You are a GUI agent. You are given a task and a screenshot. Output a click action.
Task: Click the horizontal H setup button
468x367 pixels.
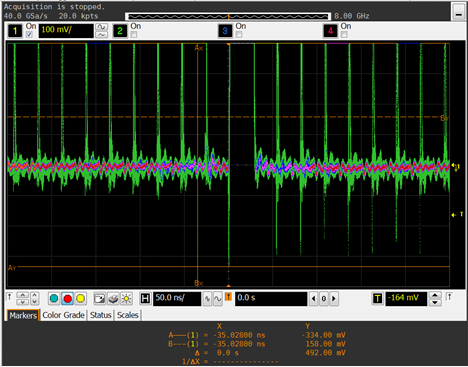[145, 298]
